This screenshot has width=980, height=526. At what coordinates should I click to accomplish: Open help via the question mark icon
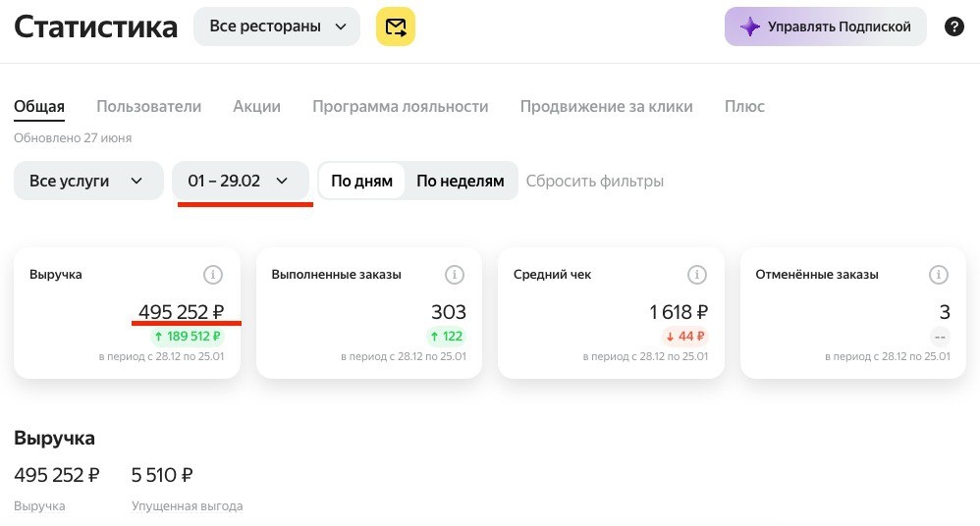pos(953,26)
